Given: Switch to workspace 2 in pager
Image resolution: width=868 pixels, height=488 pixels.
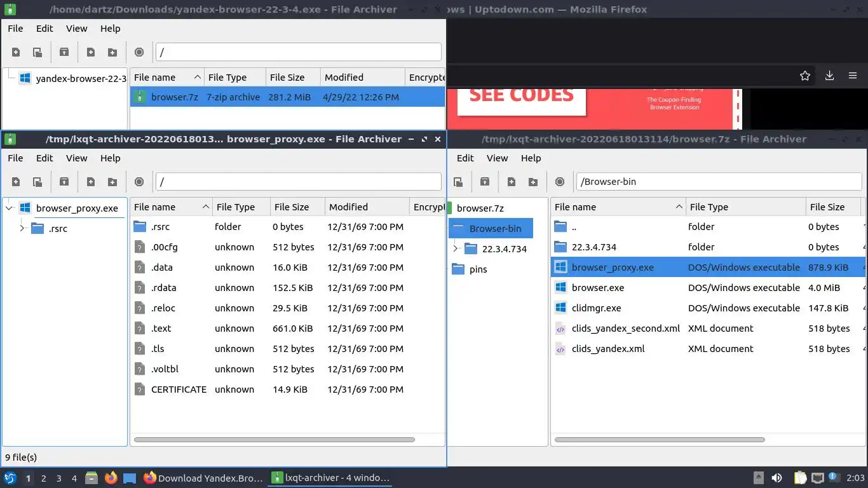Looking at the screenshot, I should pos(43,478).
